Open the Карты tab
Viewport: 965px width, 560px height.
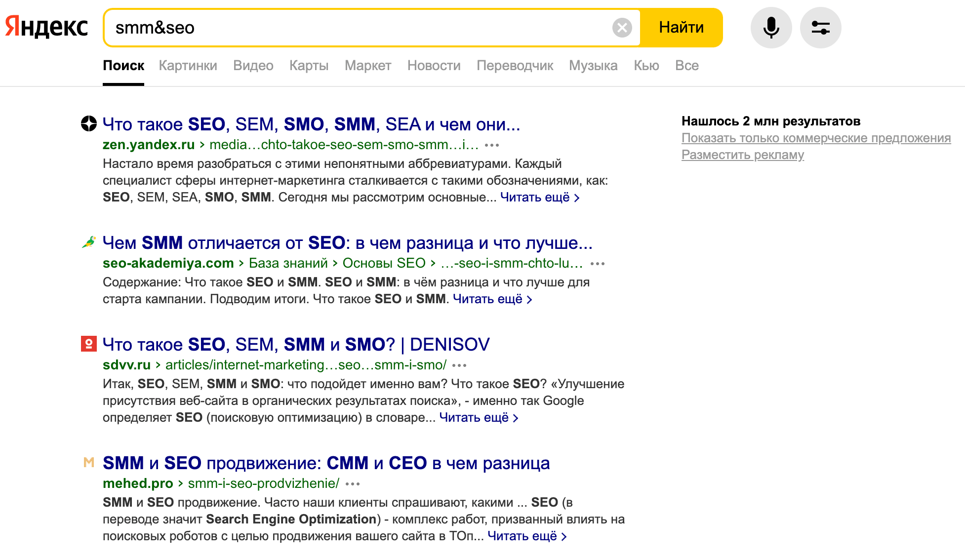(x=309, y=66)
